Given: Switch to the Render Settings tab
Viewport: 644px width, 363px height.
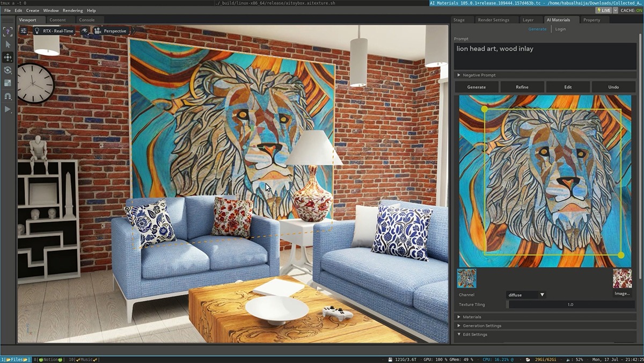Looking at the screenshot, I should click(x=493, y=20).
